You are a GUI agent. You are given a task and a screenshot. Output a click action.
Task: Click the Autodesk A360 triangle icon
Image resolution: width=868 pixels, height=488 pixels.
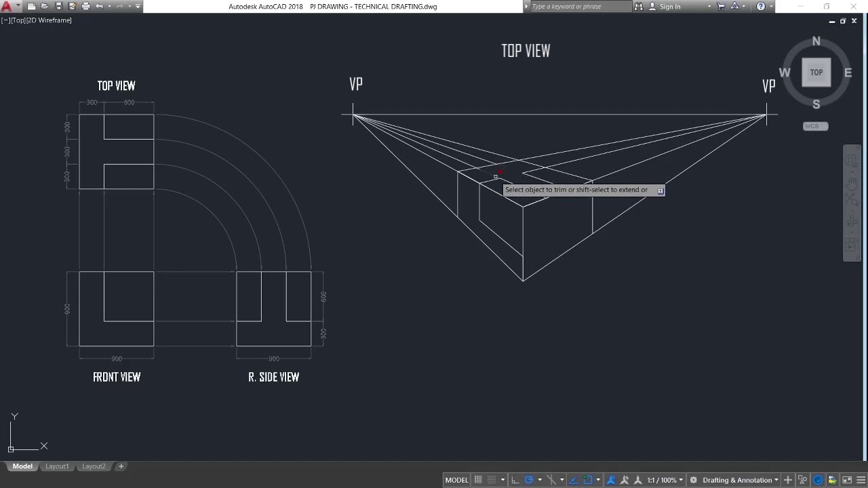(735, 6)
